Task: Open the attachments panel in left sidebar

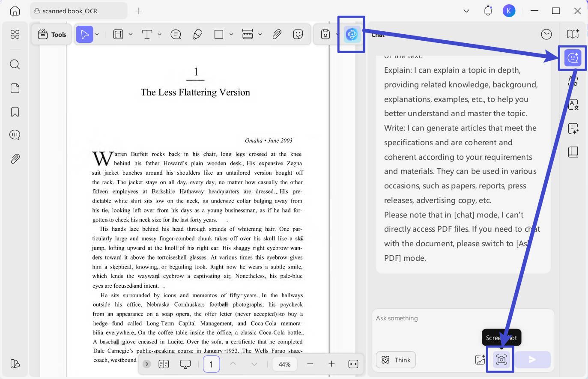Action: point(15,158)
